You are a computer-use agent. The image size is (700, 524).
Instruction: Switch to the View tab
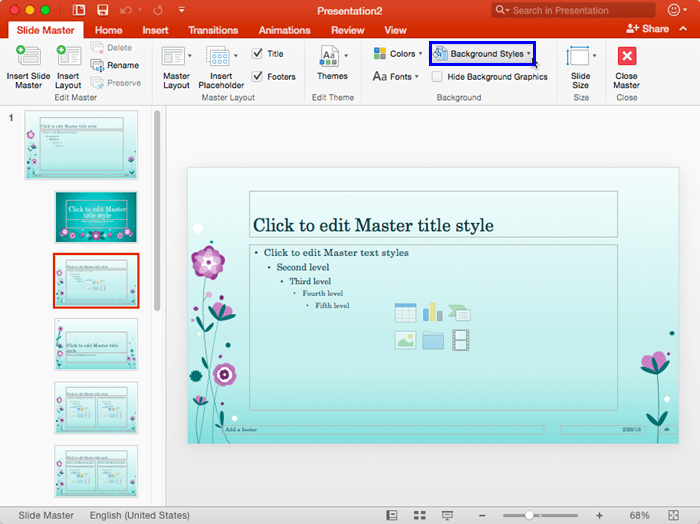pos(396,30)
